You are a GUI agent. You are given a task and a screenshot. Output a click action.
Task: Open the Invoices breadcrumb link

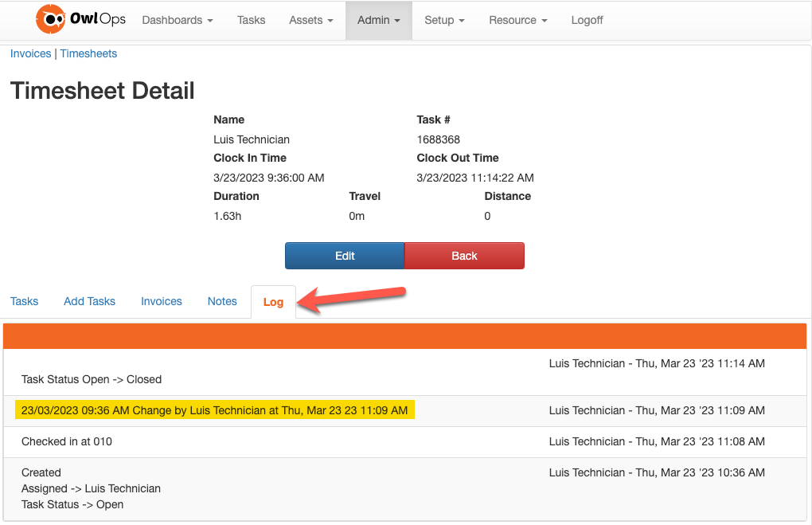click(x=30, y=53)
